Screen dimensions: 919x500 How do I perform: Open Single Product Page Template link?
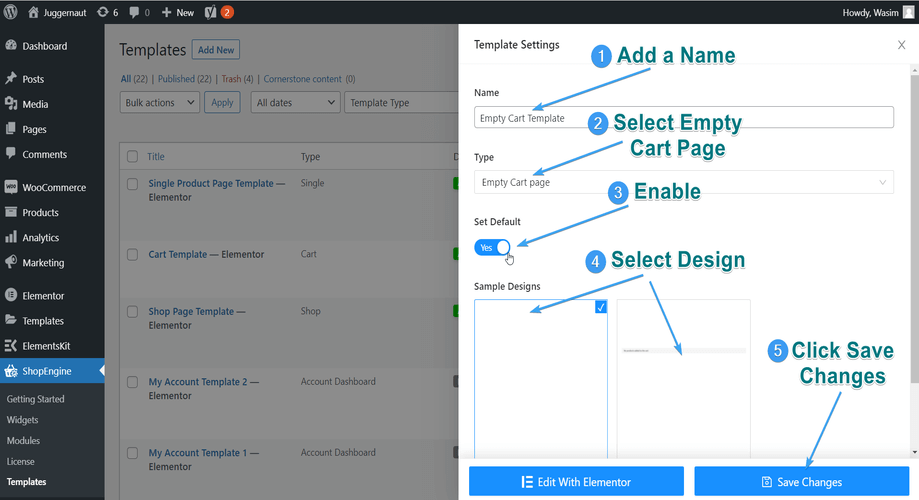(211, 183)
